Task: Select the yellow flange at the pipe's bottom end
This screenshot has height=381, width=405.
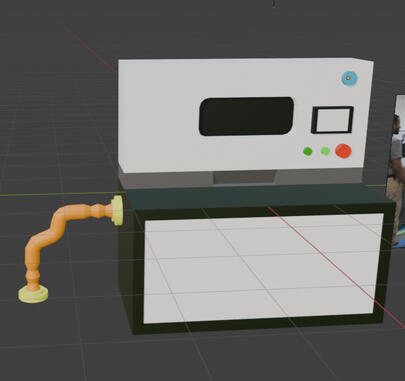Action: (33, 295)
